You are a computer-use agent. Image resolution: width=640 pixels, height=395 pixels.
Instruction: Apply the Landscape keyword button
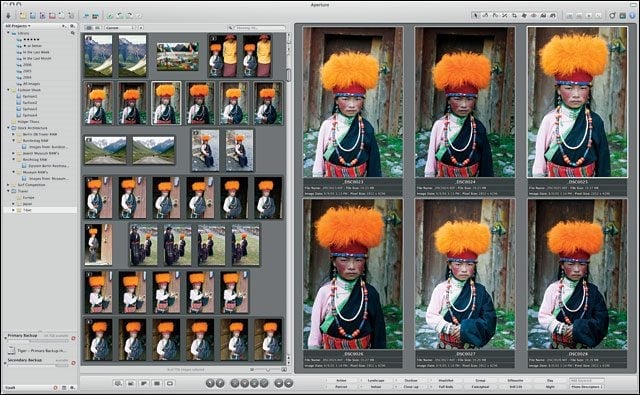(376, 380)
